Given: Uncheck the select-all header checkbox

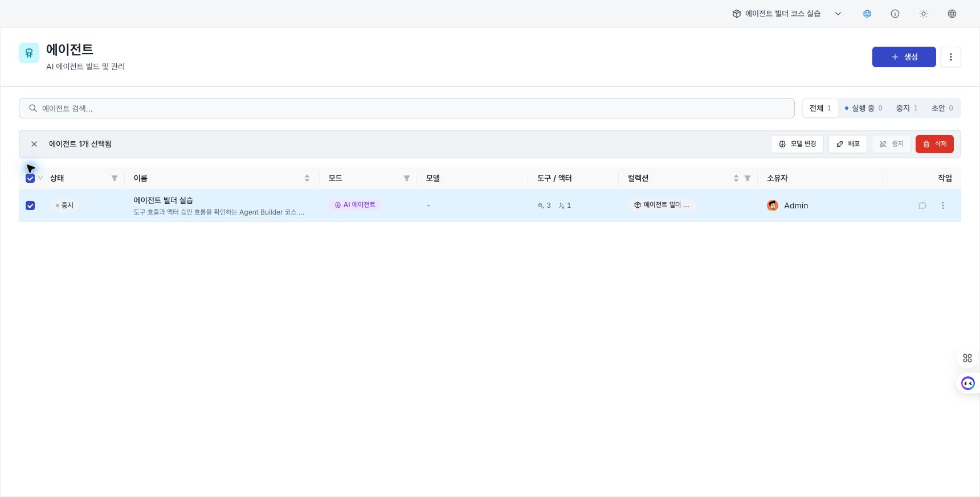Looking at the screenshot, I should coord(30,178).
